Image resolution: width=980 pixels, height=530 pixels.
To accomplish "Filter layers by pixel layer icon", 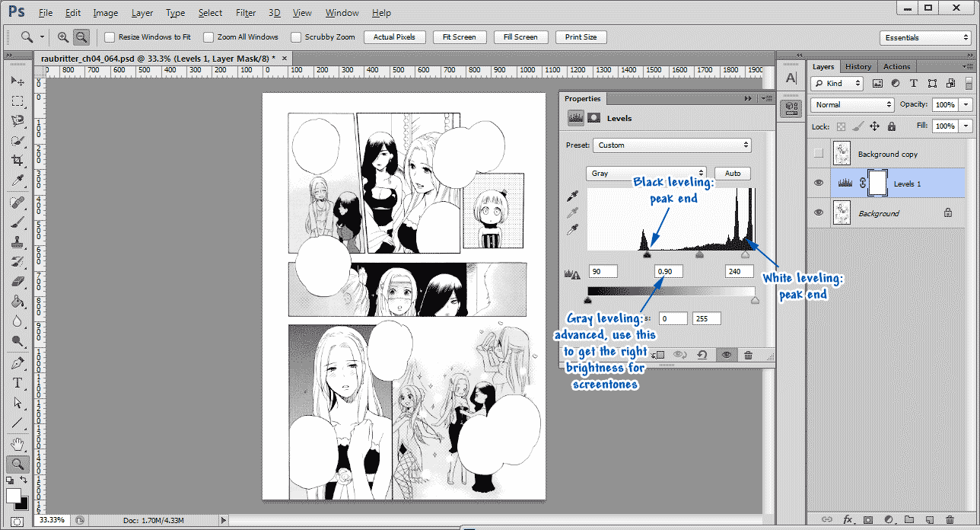I will [877, 83].
